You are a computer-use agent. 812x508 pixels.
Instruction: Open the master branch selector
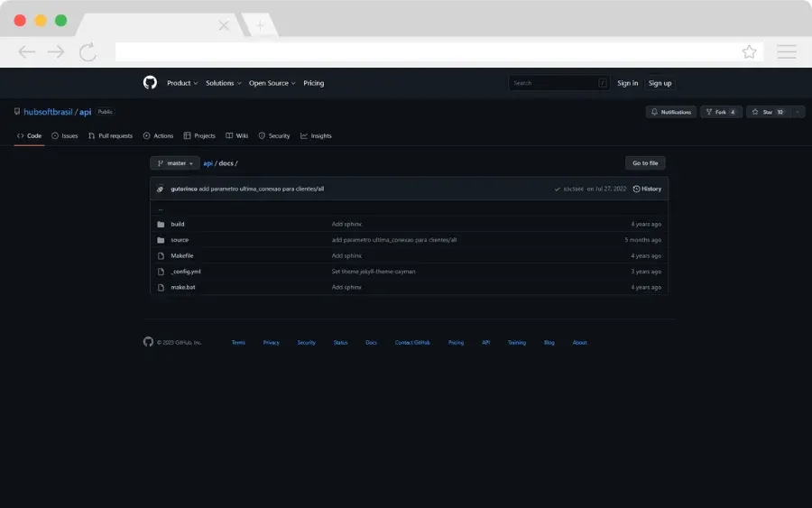(x=175, y=163)
